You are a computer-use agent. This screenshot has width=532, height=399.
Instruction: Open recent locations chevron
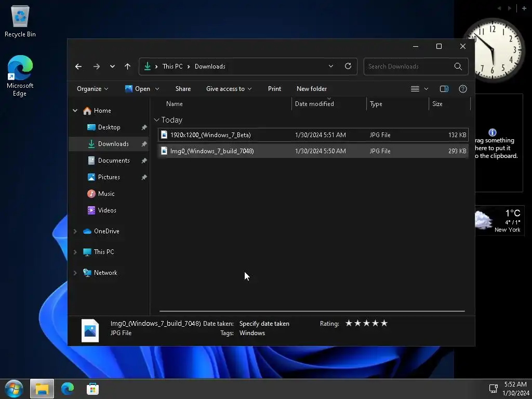(112, 66)
